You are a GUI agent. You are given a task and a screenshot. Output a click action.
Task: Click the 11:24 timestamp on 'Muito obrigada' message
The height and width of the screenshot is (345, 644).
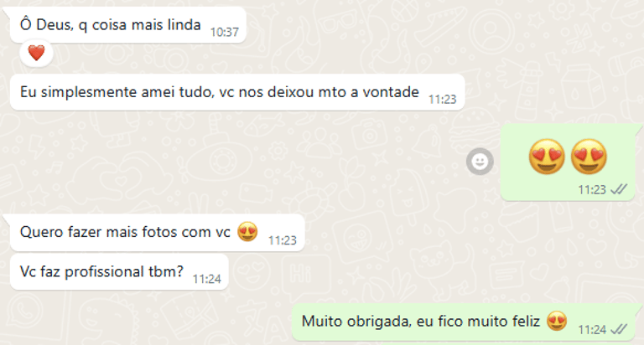coord(592,329)
